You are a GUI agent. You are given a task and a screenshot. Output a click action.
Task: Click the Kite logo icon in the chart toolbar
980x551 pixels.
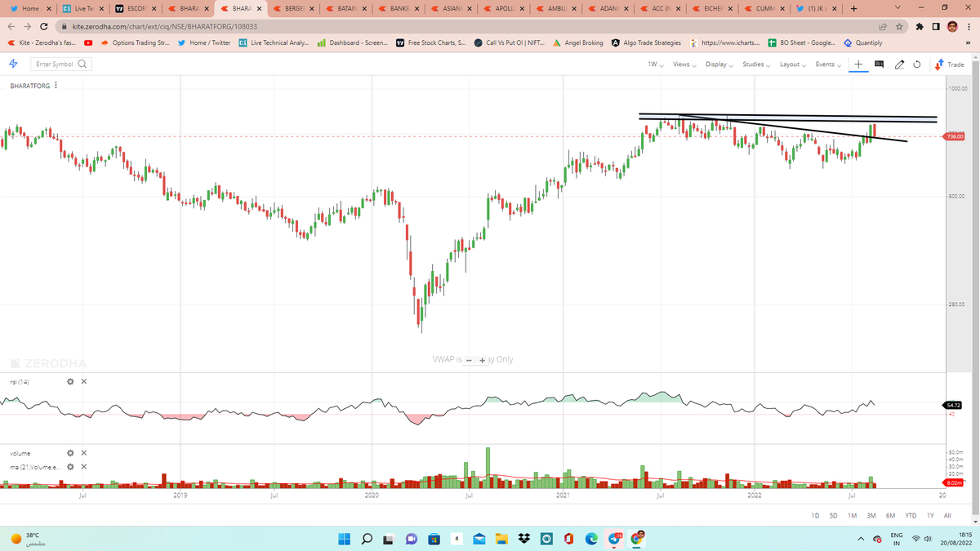point(15,64)
